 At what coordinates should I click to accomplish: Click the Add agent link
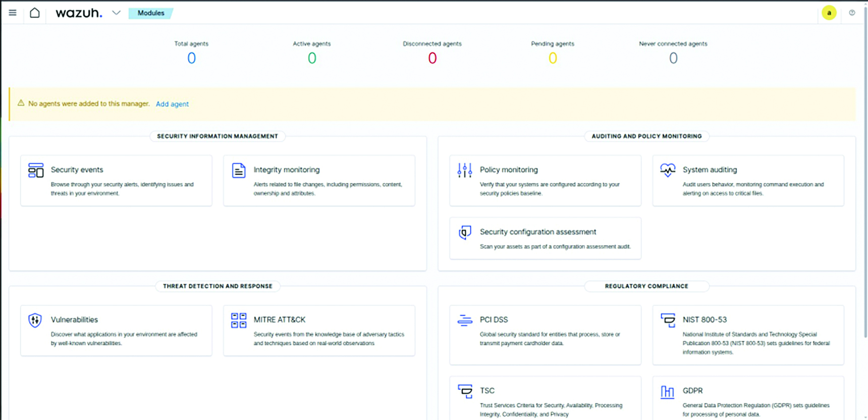tap(172, 104)
